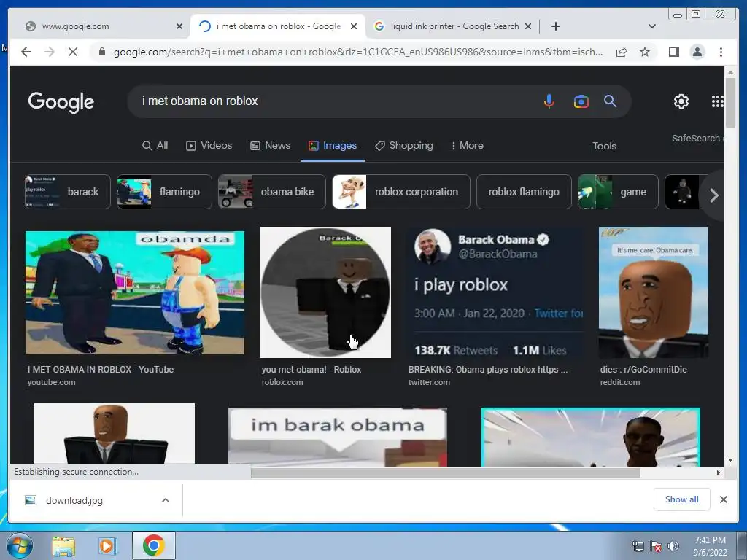This screenshot has height=560, width=747.
Task: Stop loading the current page
Action: pyautogui.click(x=73, y=52)
